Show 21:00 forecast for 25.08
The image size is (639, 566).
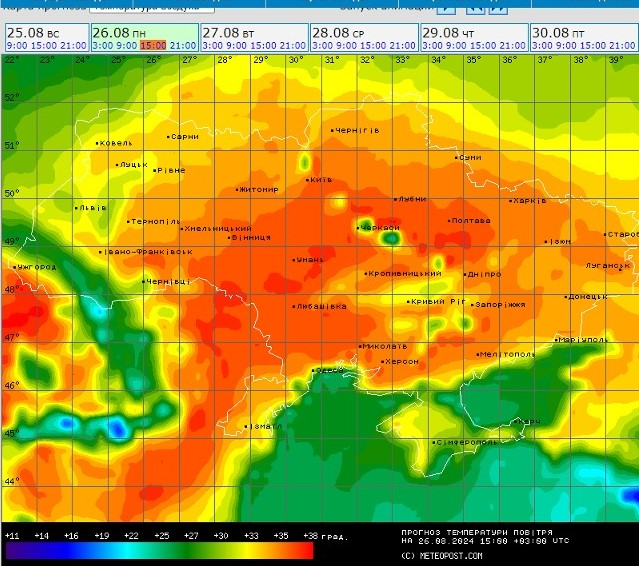[x=73, y=46]
